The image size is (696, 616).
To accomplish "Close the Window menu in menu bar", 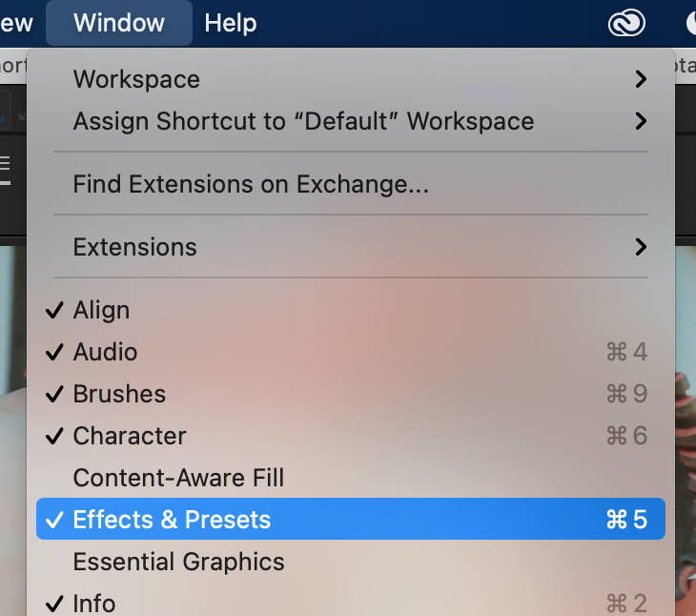I will [x=119, y=23].
